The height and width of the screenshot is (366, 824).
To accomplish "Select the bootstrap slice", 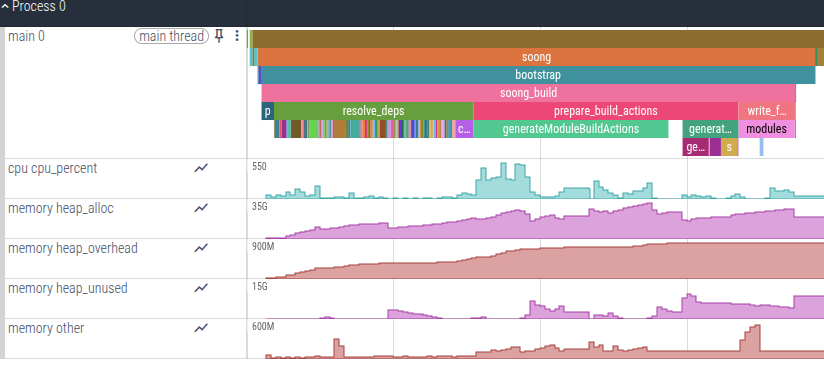I will [538, 75].
